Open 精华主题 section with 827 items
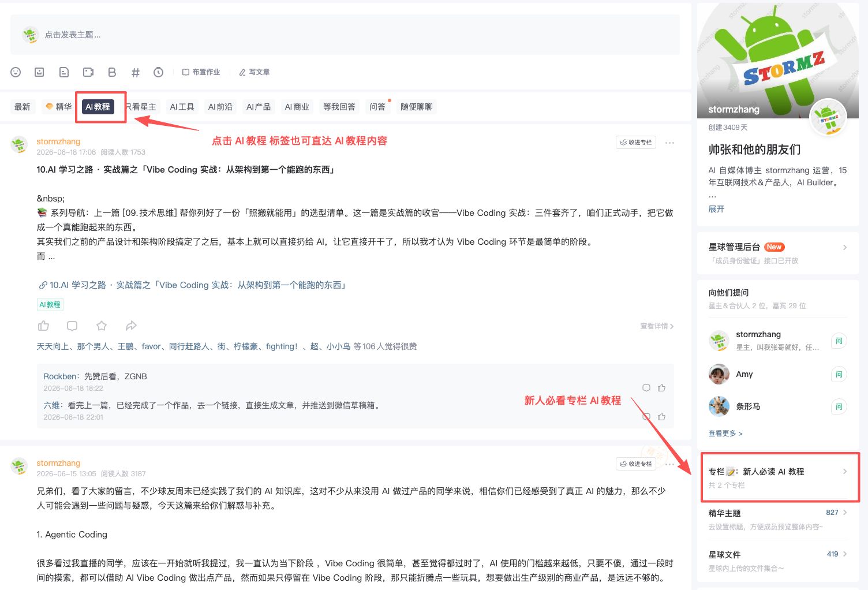 (x=778, y=519)
